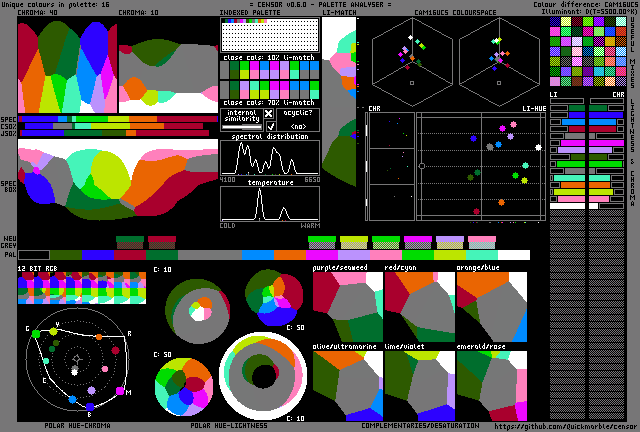Click the temperature graph
The width and height of the screenshot is (640, 432).
click(270, 204)
